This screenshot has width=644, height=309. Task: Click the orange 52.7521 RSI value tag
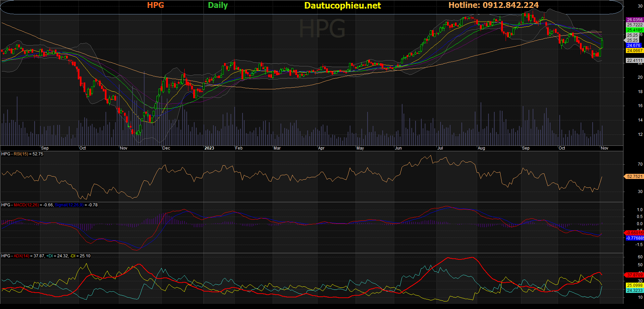[634, 177]
